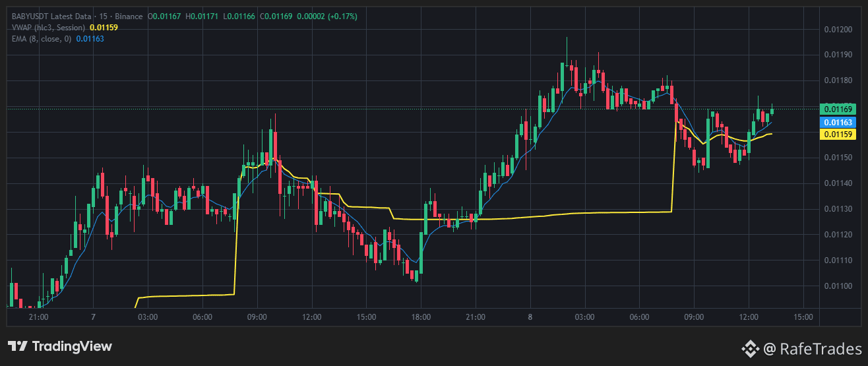The image size is (868, 366).
Task: Click the 0.01130 price axis label
Action: point(838,209)
